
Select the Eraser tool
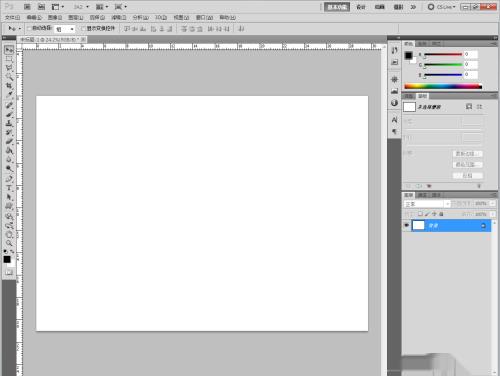click(x=9, y=141)
